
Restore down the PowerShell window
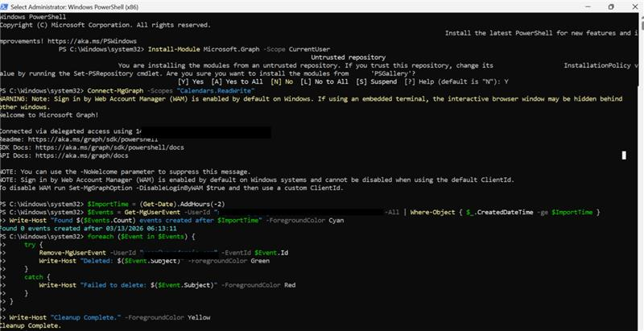pos(611,7)
